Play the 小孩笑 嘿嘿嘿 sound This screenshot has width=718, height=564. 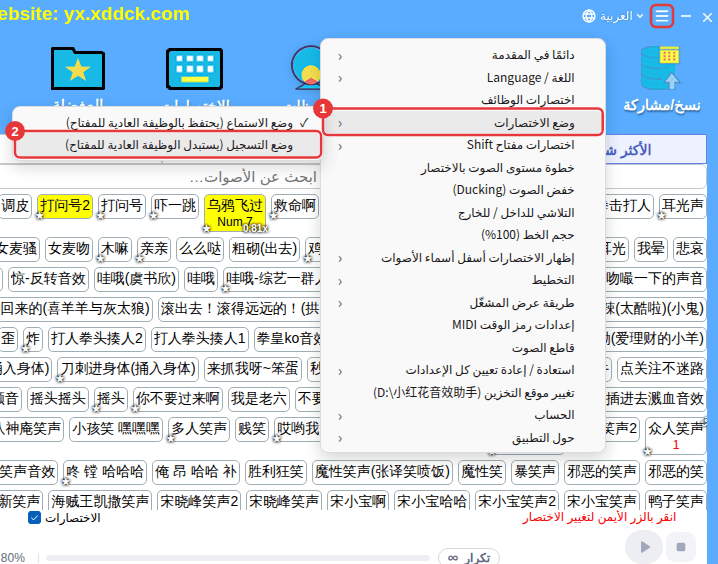(x=116, y=429)
